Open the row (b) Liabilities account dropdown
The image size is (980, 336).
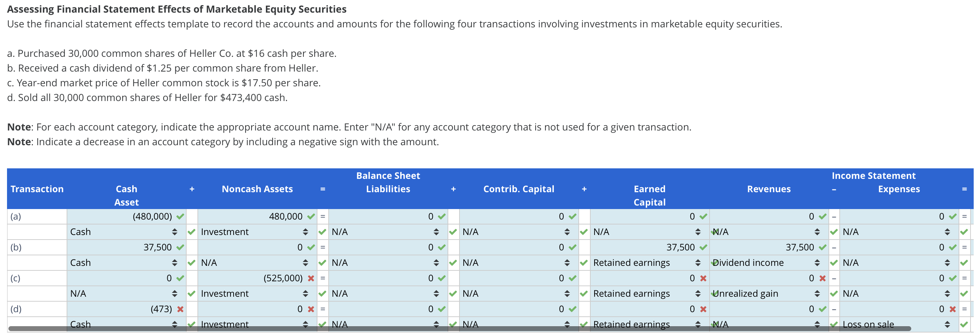point(388,263)
